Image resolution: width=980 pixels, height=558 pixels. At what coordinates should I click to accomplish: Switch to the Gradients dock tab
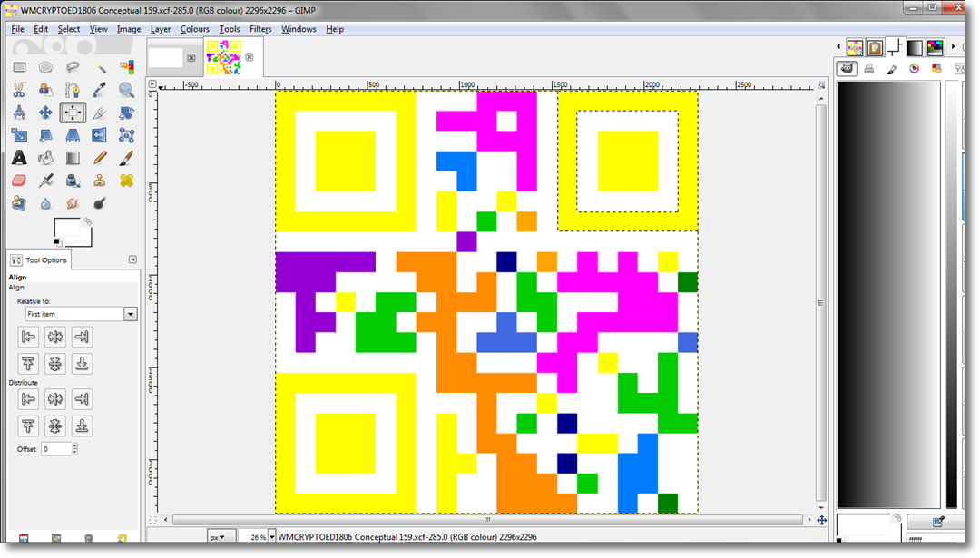tap(915, 47)
